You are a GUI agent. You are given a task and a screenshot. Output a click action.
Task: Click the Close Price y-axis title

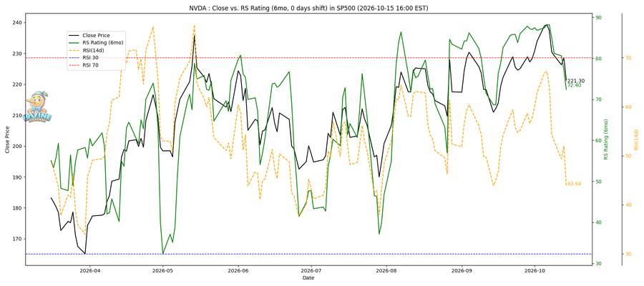coord(7,139)
